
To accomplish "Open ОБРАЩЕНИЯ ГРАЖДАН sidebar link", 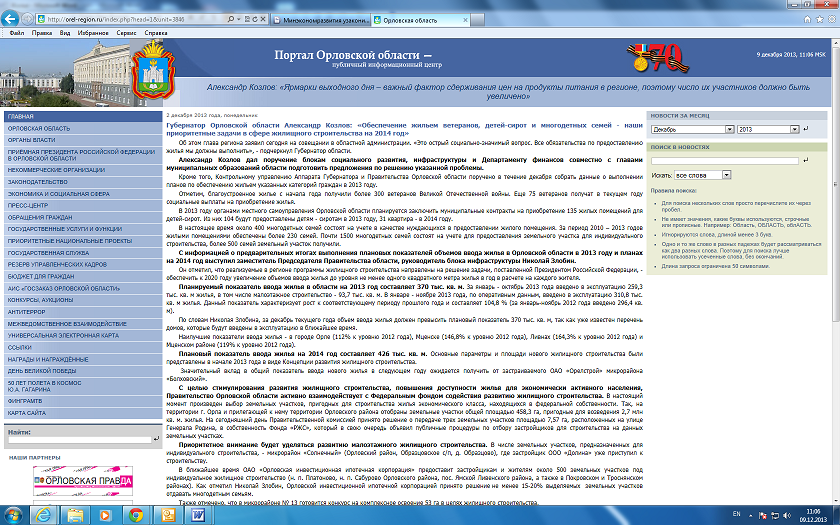I will pos(83,218).
